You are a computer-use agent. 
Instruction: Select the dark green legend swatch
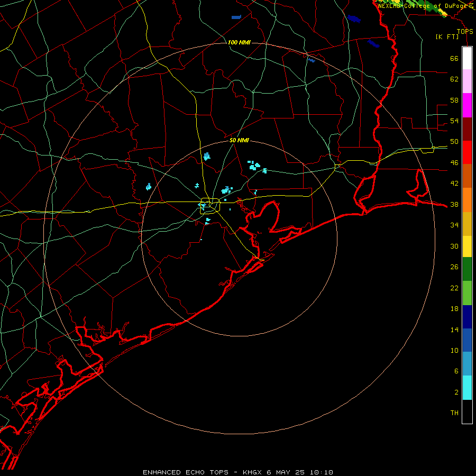(x=467, y=269)
